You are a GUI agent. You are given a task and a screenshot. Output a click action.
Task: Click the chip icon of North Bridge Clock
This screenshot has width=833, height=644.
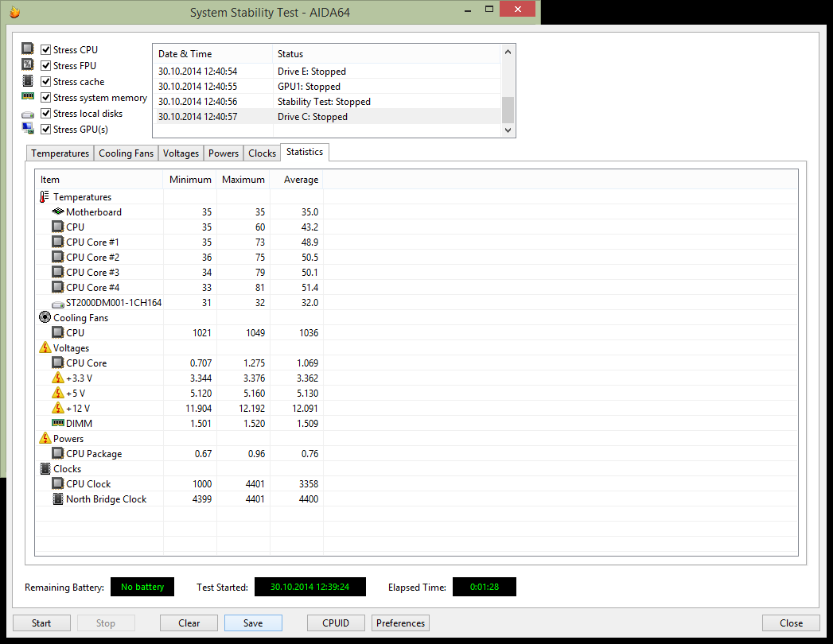coord(58,499)
